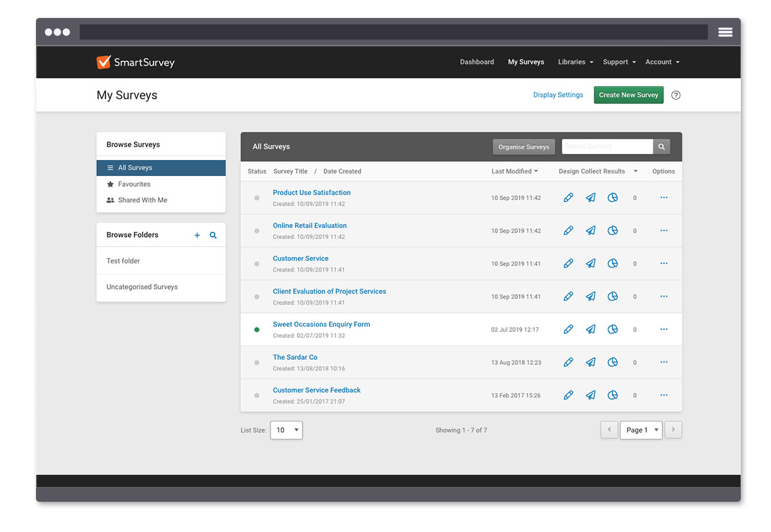The height and width of the screenshot is (532, 771).
Task: Click the Create New Survey button
Action: [628, 95]
